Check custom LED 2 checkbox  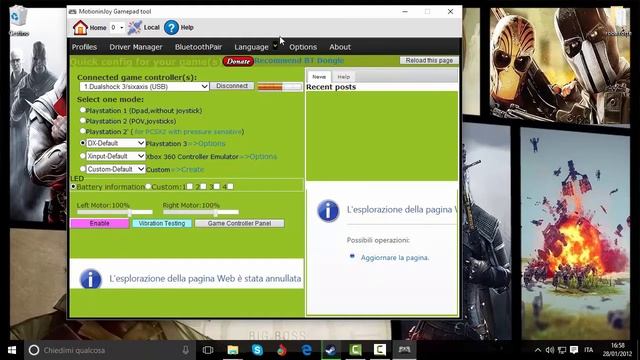[203, 187]
